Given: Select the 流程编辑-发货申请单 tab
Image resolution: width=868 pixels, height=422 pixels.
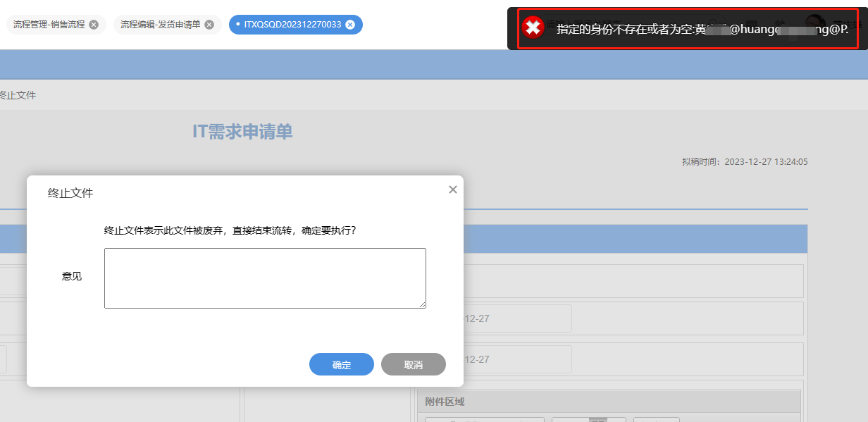Looking at the screenshot, I should tap(162, 23).
